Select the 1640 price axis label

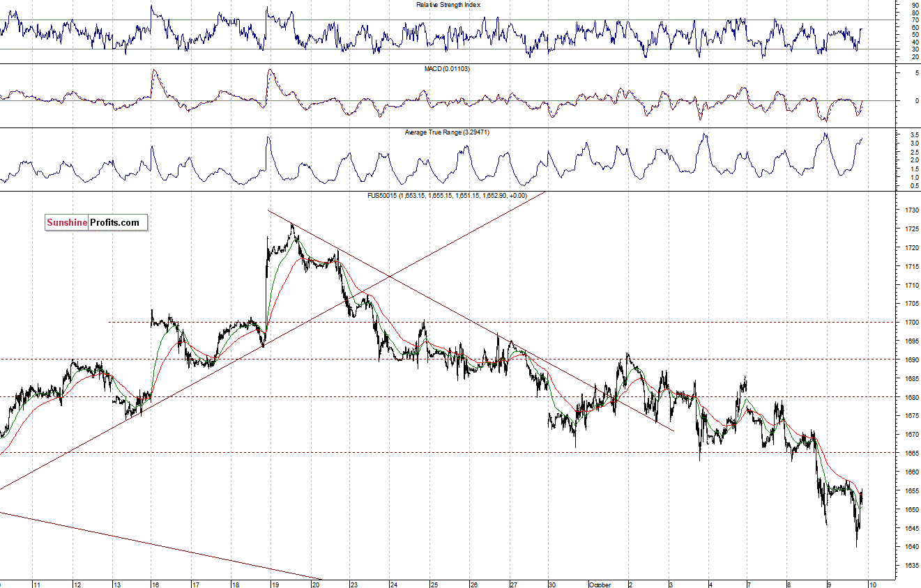click(x=913, y=547)
